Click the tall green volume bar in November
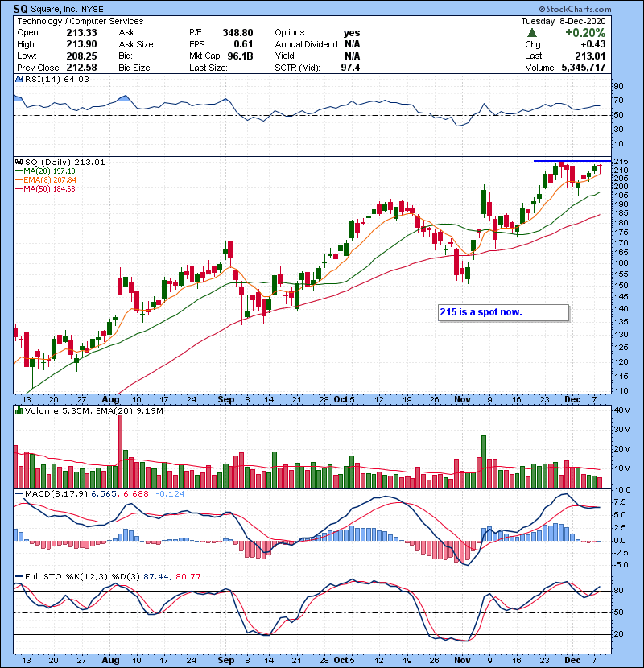644x668 pixels. click(484, 461)
